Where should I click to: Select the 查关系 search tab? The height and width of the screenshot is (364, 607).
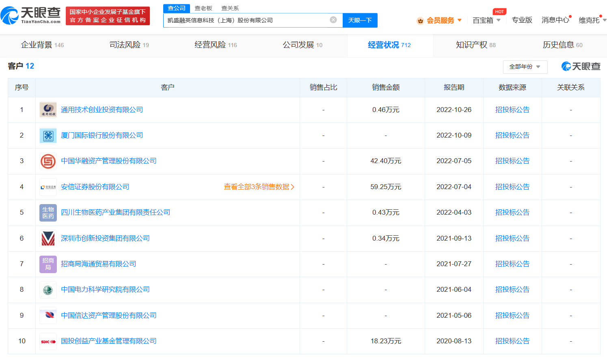click(x=230, y=8)
